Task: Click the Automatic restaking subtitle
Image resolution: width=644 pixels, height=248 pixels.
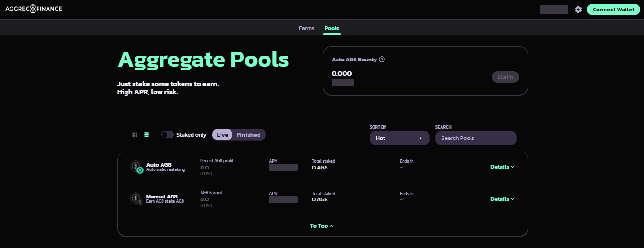Action: [165, 169]
